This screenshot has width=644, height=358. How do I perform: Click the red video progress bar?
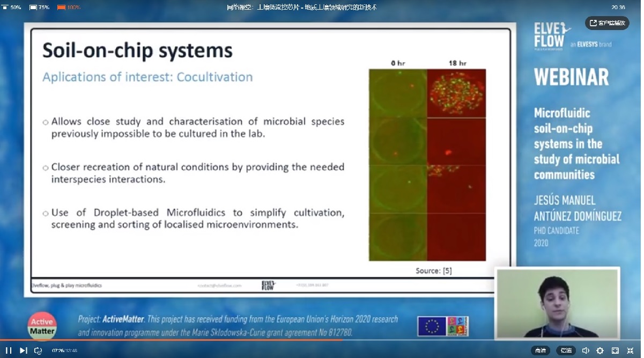tap(172, 340)
